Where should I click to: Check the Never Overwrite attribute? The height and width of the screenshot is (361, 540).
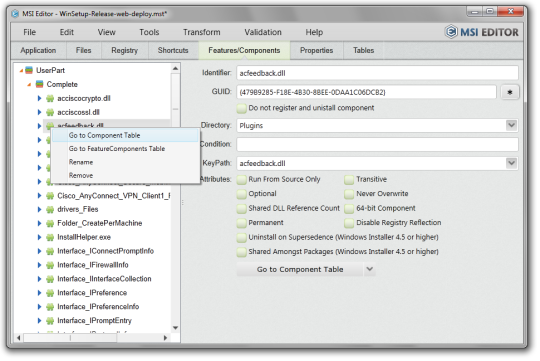[349, 194]
